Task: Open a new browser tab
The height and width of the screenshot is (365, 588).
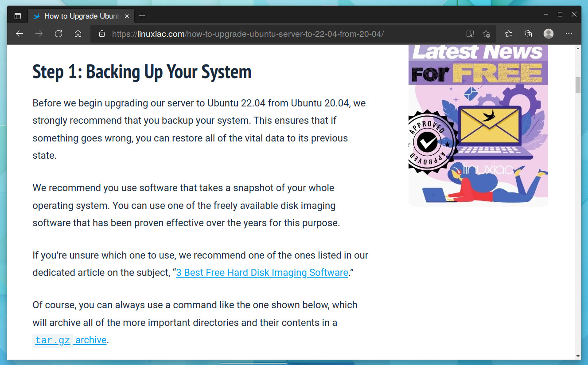Action: [x=142, y=16]
